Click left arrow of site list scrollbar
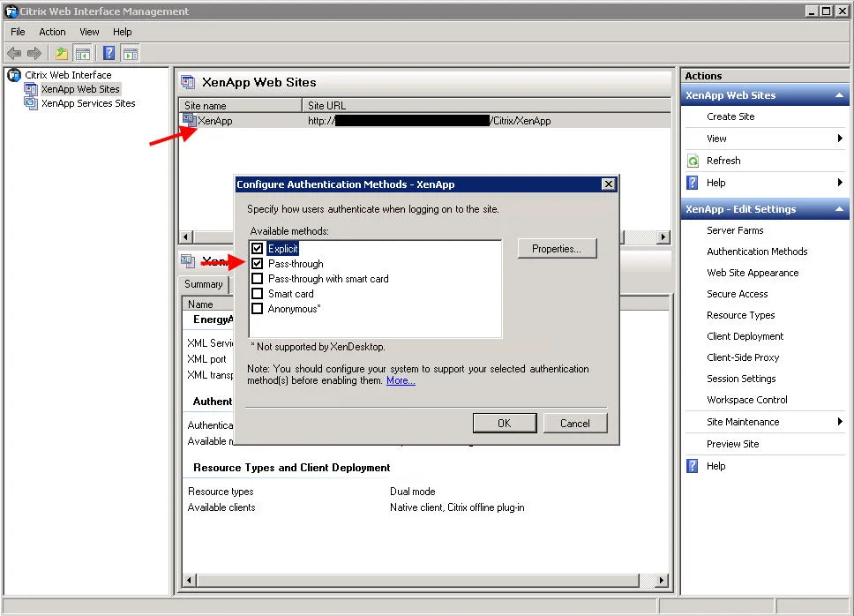 tap(186, 237)
